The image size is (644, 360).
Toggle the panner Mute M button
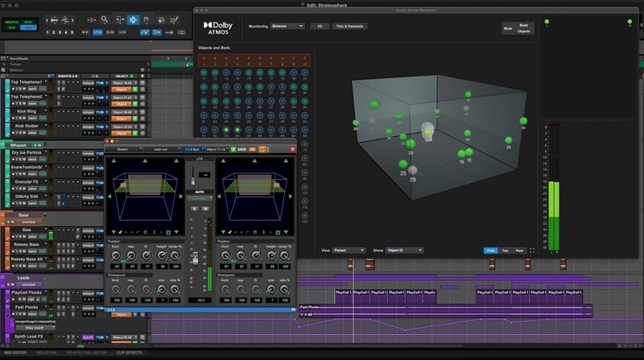[x=204, y=208]
